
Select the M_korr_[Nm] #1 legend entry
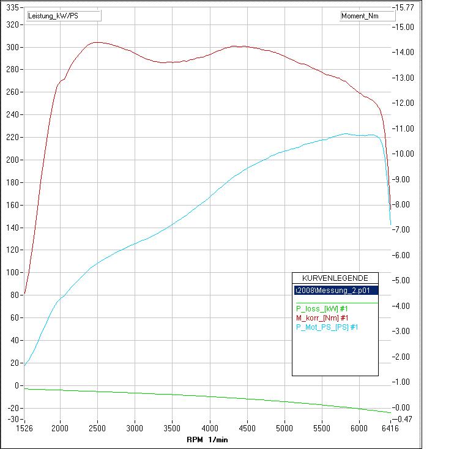pos(322,318)
